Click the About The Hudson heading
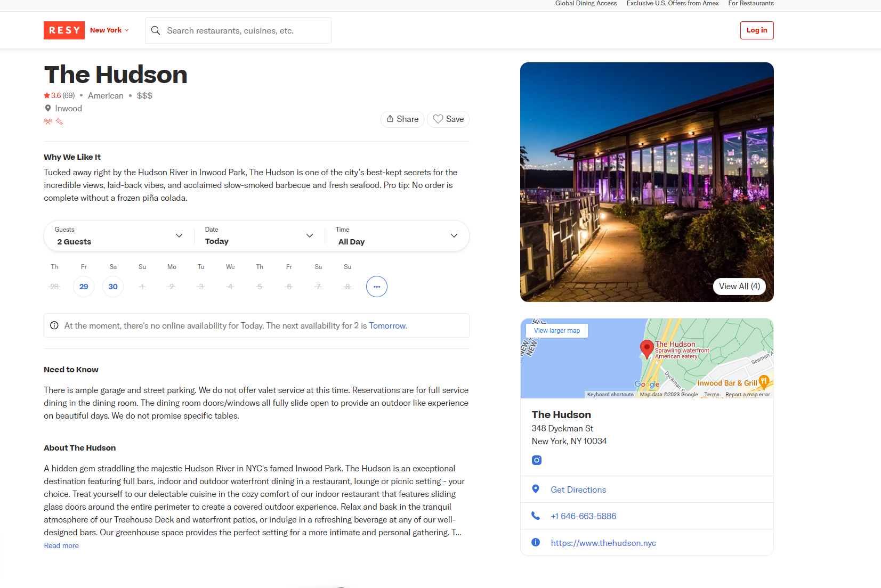This screenshot has height=588, width=881. pyautogui.click(x=79, y=447)
